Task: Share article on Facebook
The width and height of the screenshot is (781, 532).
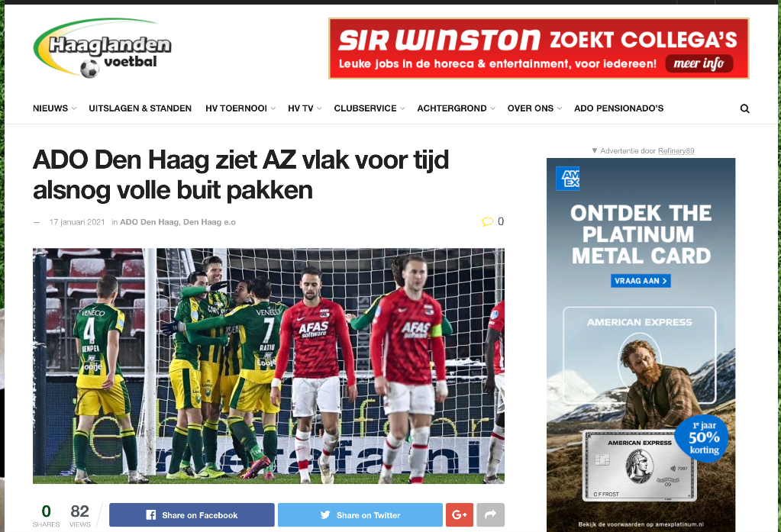Action: coord(192,514)
